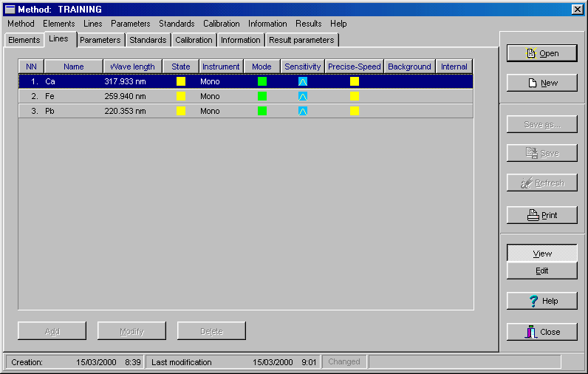This screenshot has height=374, width=588.
Task: Click the Save as... button
Action: [x=542, y=124]
